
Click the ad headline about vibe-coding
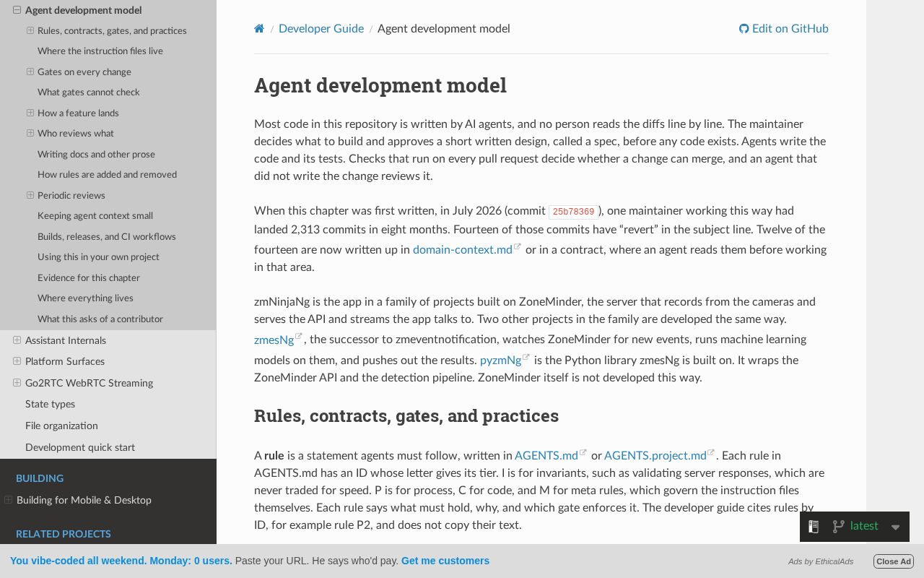(121, 561)
